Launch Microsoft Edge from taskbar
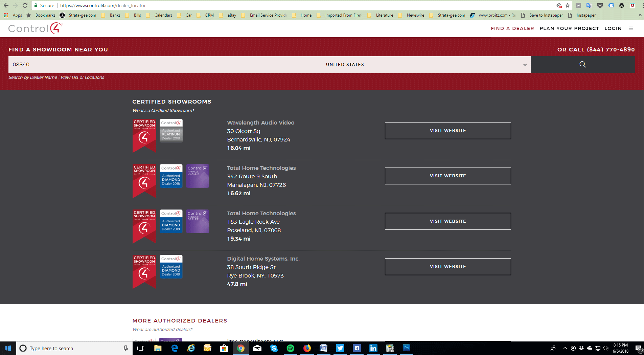Viewport: 644px width, 355px height. point(175,348)
